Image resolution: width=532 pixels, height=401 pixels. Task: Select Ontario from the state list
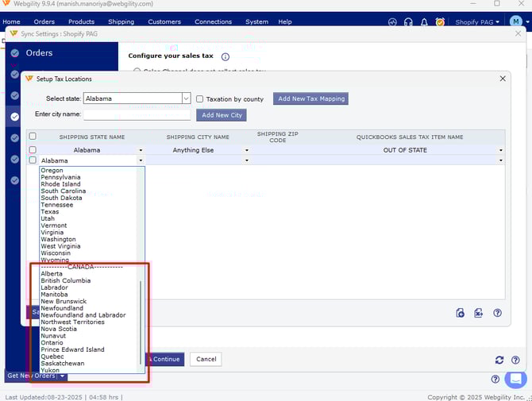click(x=52, y=343)
